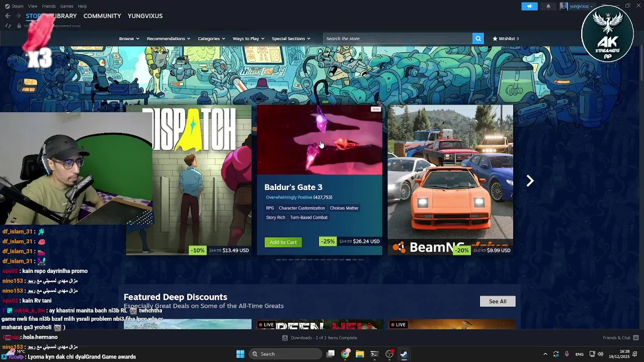Open the Friends menu

[49, 6]
